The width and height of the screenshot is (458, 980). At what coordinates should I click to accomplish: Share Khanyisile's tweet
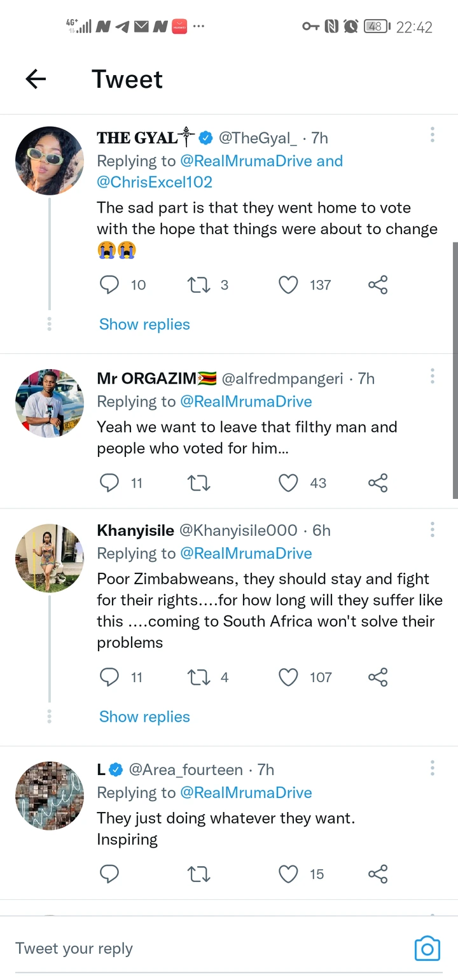point(378,677)
